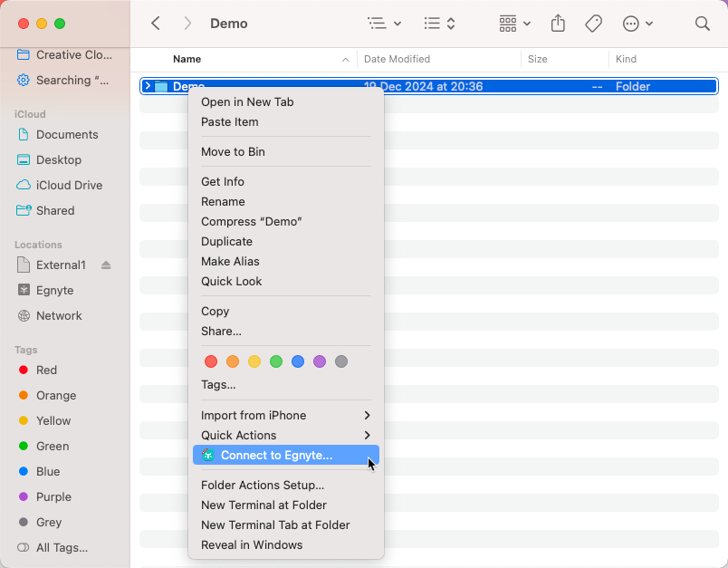
Task: Choose Get Info from context menu
Action: click(286, 181)
